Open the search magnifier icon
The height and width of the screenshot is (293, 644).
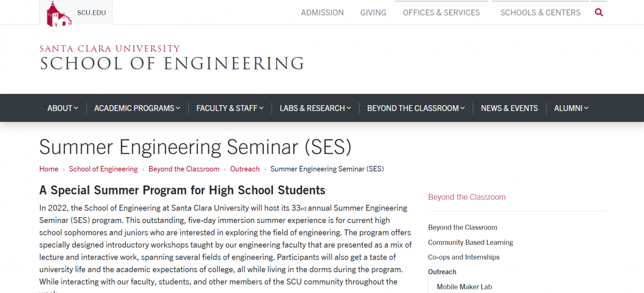599,13
